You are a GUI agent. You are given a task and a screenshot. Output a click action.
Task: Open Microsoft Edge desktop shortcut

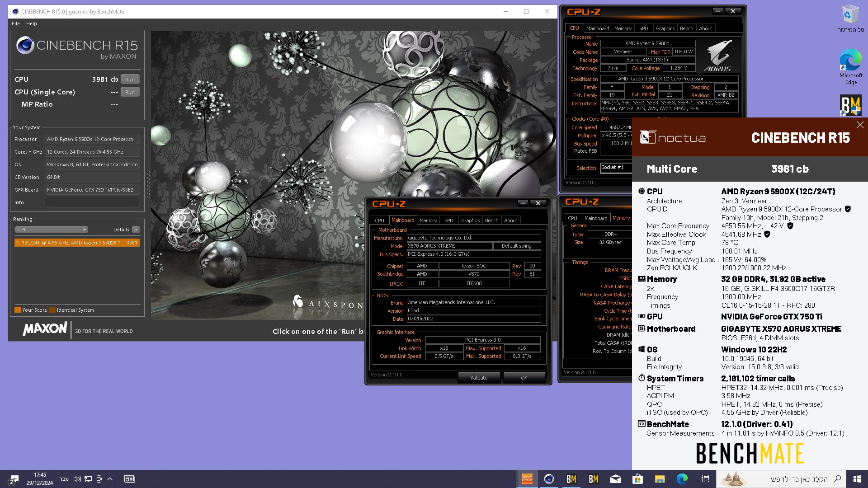pos(851,67)
